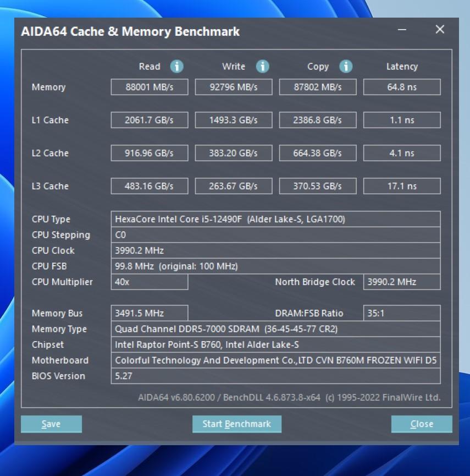Click the Read column header text
The width and height of the screenshot is (470, 476).
(150, 67)
